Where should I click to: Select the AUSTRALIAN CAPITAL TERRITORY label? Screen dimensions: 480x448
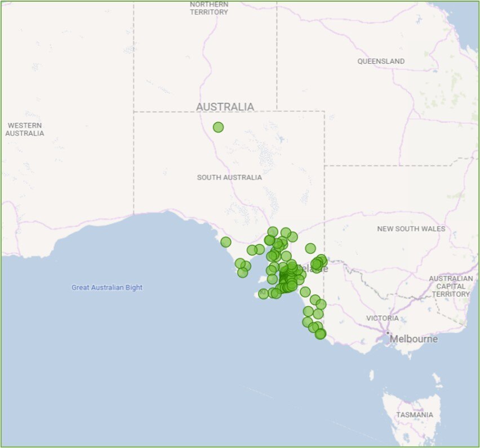tap(450, 286)
